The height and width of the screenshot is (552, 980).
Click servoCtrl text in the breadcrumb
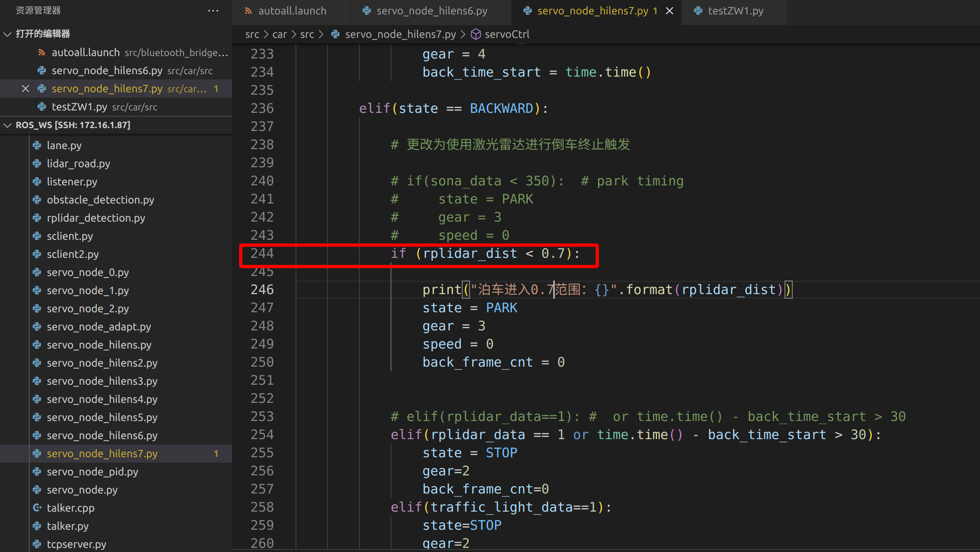coord(507,34)
